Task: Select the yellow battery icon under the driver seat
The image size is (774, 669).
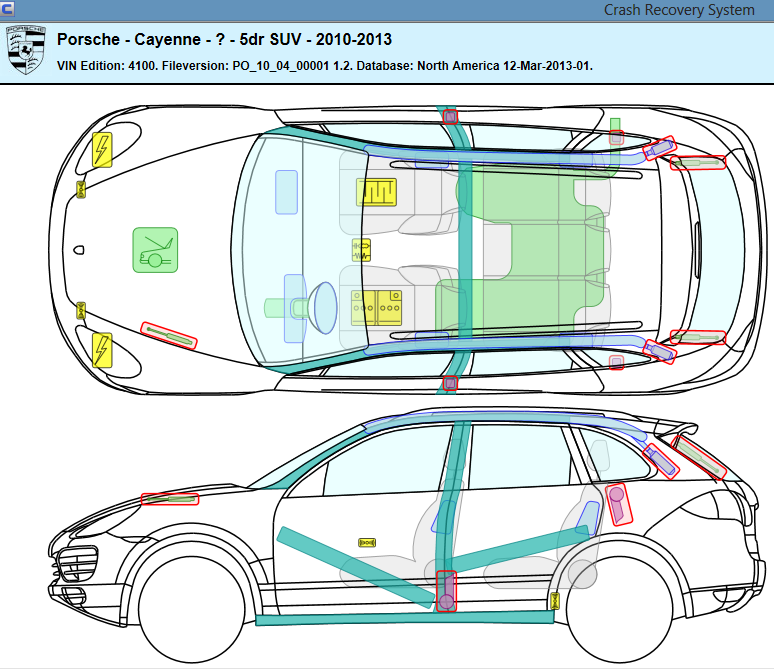Action: coord(376,308)
